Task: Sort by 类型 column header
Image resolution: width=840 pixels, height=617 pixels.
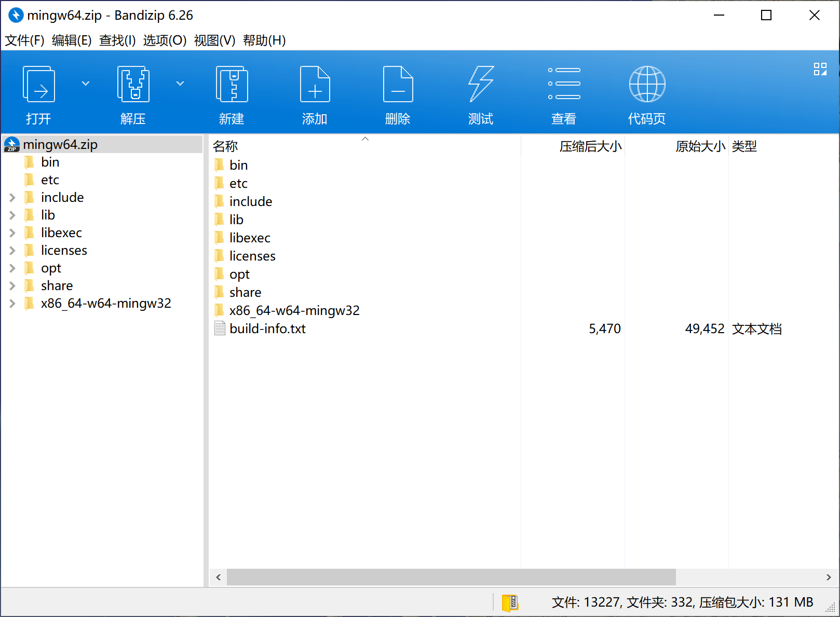Action: [x=784, y=146]
